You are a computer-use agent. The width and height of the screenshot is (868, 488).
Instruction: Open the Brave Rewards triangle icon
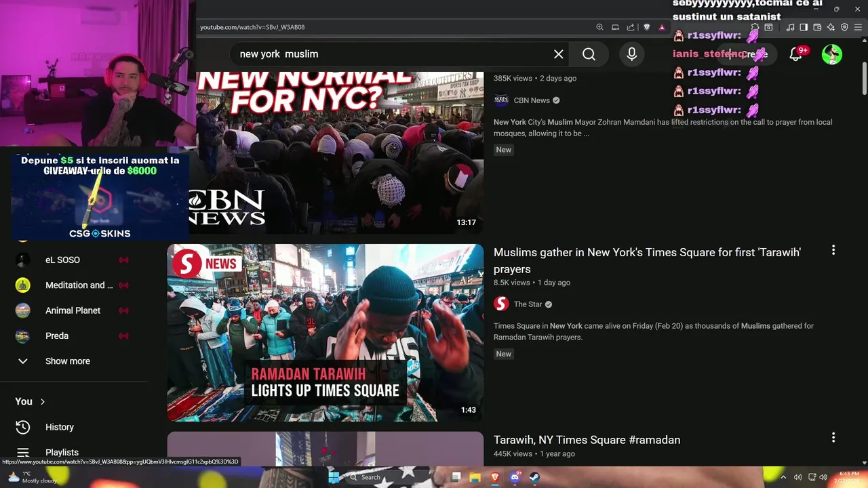pyautogui.click(x=662, y=27)
